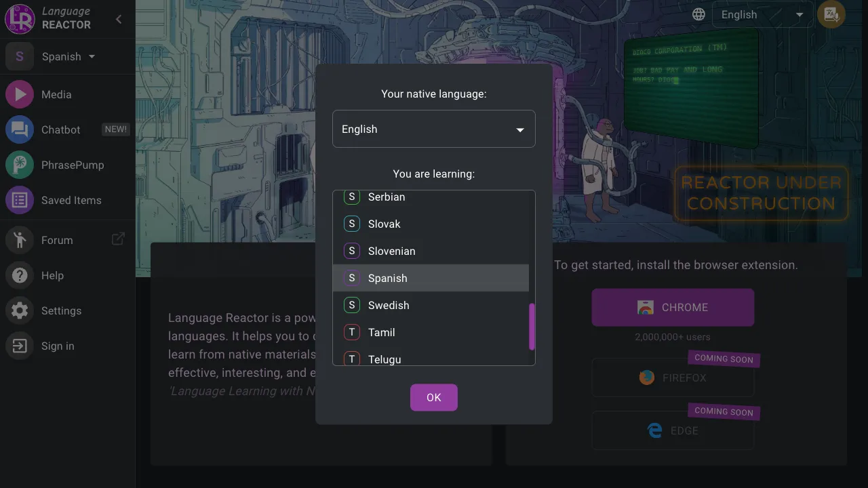Collapse the sidebar with the chevron arrow
The height and width of the screenshot is (488, 868).
(119, 19)
